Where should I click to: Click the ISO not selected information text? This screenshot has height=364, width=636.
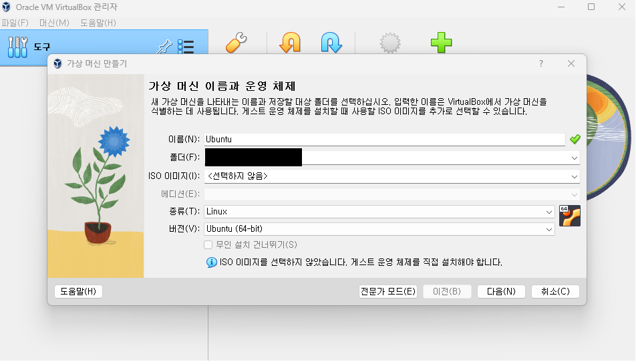(x=361, y=262)
